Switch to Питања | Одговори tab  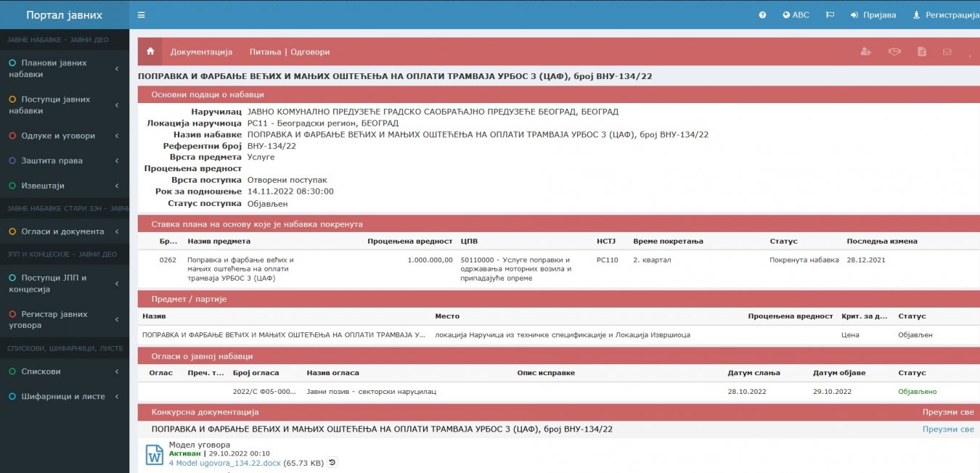pyautogui.click(x=290, y=52)
